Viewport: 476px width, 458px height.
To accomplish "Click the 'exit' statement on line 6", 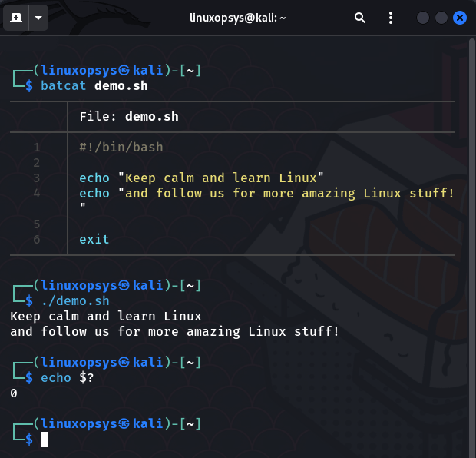I will click(x=94, y=240).
